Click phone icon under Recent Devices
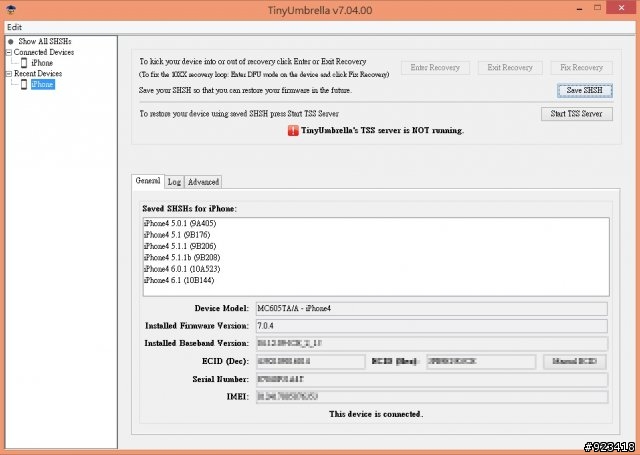The image size is (640, 455). (24, 84)
